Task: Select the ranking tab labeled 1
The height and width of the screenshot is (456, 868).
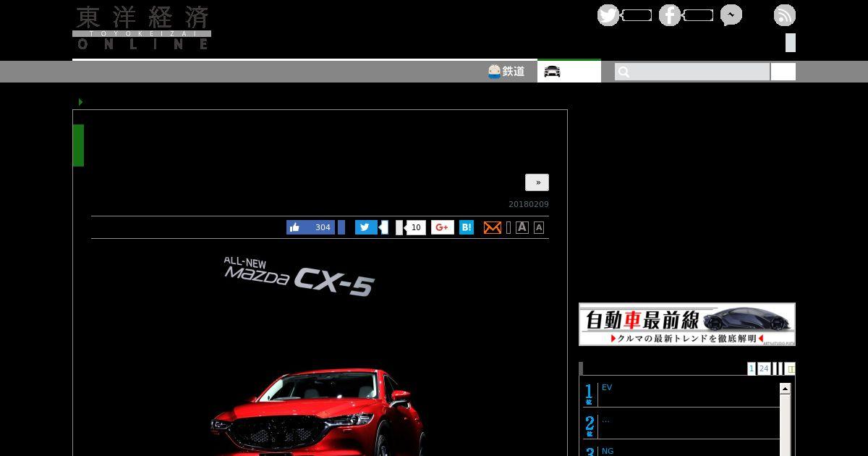Action: pyautogui.click(x=752, y=368)
